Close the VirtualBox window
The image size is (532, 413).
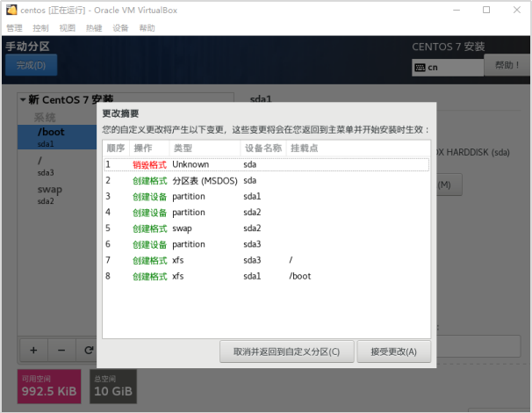(517, 10)
